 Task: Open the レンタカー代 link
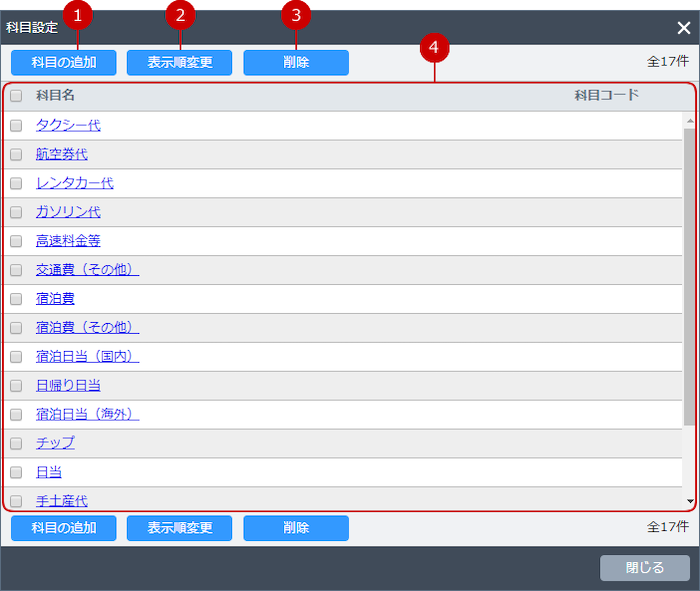pyautogui.click(x=75, y=184)
